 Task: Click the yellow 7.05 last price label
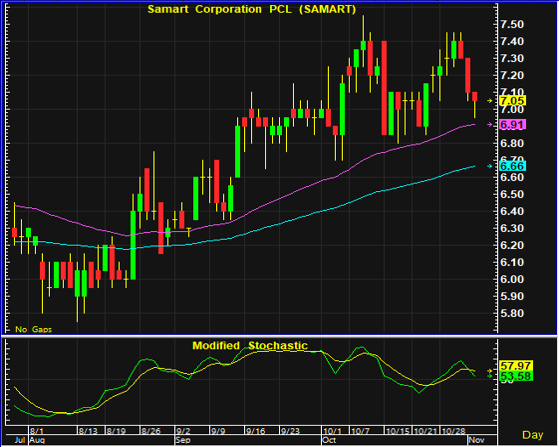pyautogui.click(x=512, y=101)
